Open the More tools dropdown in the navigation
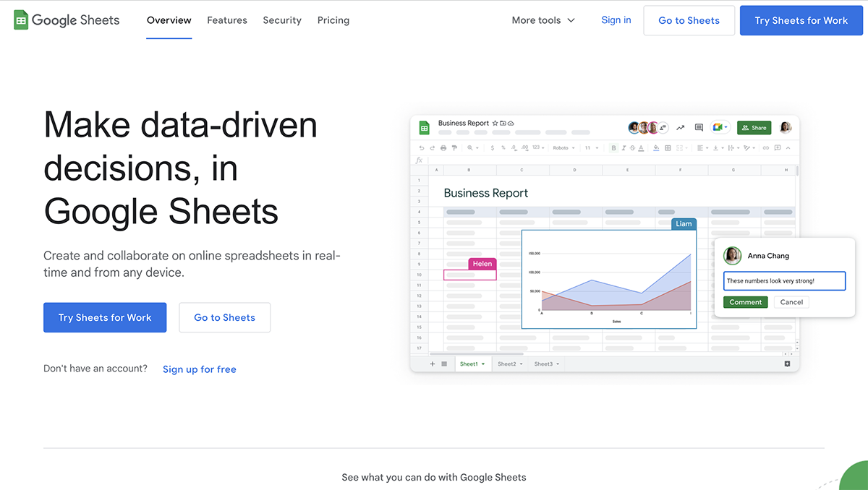 543,20
